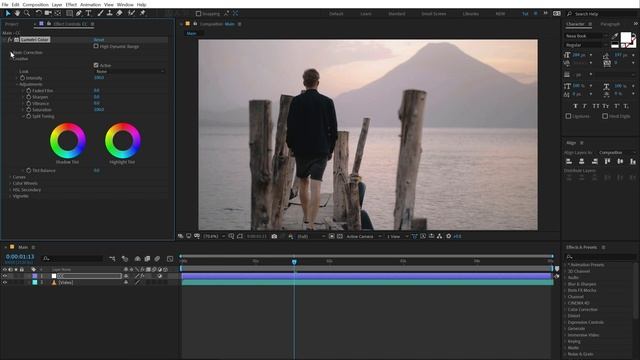Select the Brush tool
Screen dimensions: 640x360
point(100,13)
